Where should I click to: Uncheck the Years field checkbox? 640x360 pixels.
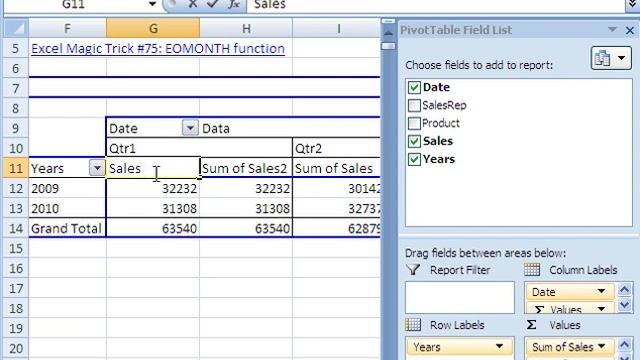[414, 159]
